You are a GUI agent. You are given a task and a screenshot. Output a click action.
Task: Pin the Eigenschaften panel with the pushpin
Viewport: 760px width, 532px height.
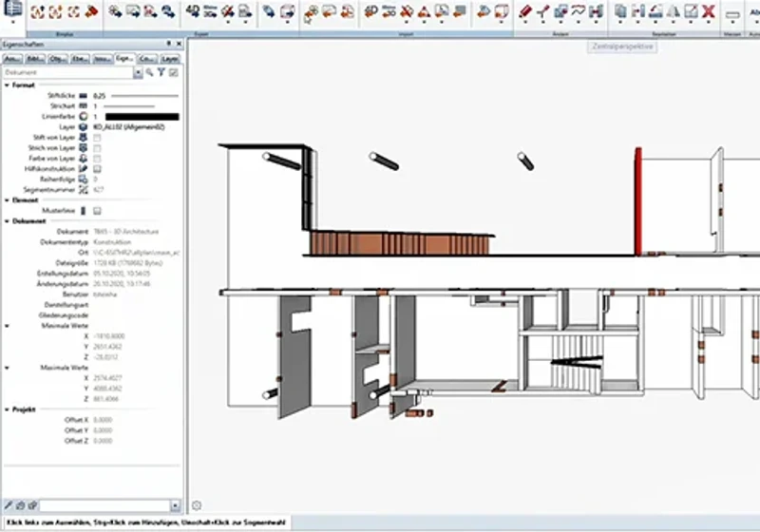[x=169, y=44]
